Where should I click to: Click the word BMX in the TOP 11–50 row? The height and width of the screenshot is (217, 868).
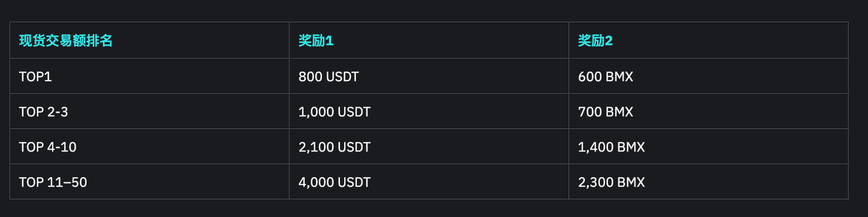(631, 182)
